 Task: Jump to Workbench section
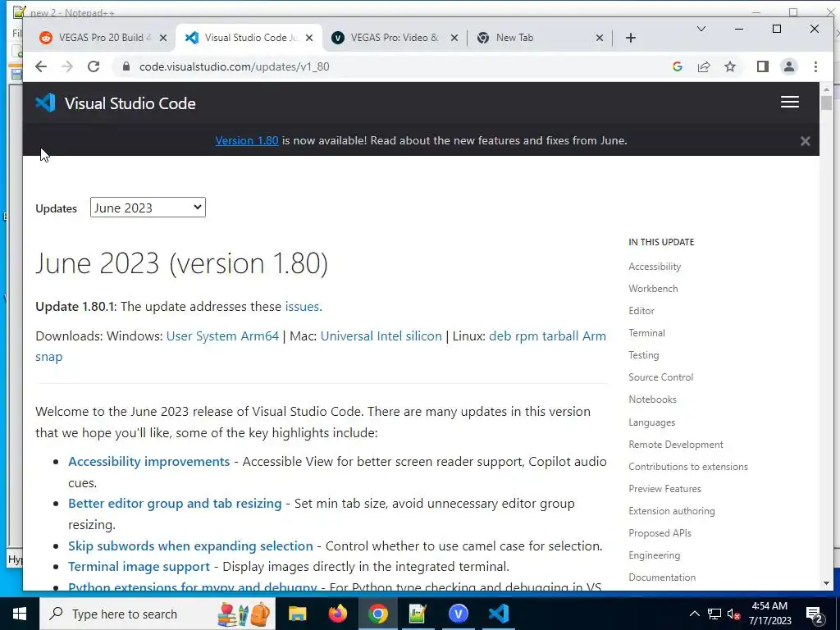pyautogui.click(x=653, y=288)
